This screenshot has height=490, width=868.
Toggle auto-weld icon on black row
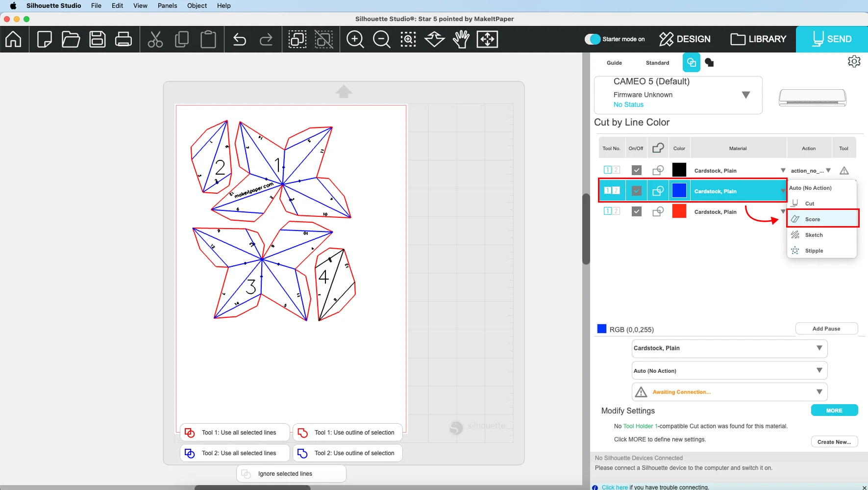point(658,170)
